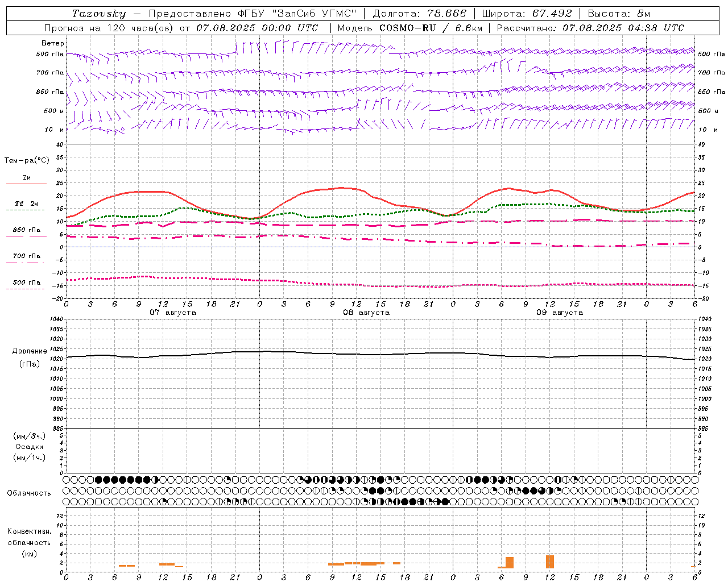This screenshot has width=728, height=582.
Task: Click the Ветер panel label
Action: 53,43
